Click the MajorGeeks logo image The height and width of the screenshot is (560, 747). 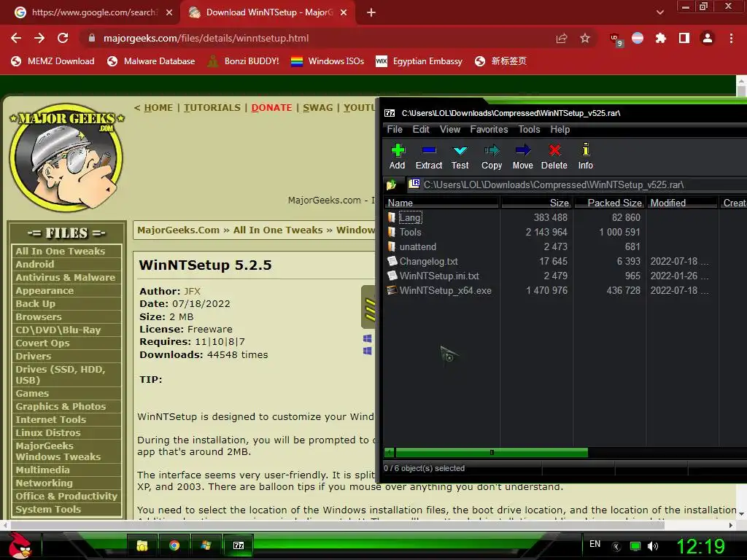coord(66,157)
